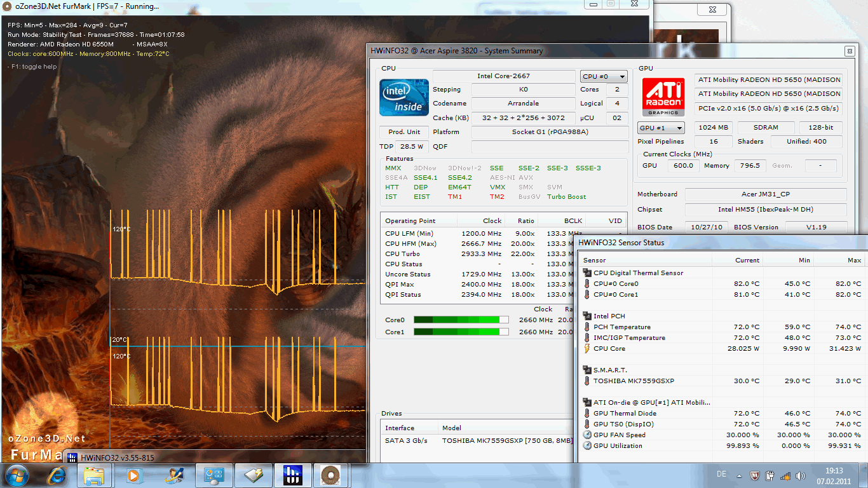Close the HWiNFO32 System Summary window

(850, 51)
